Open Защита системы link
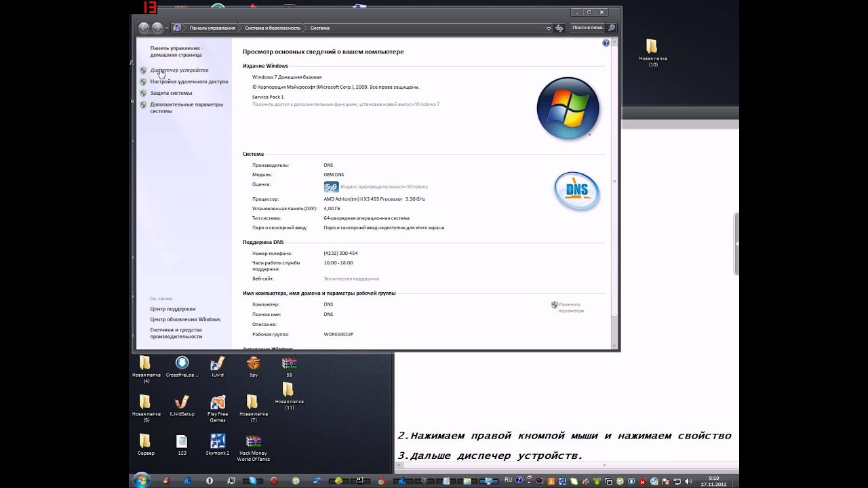Screen dimensions: 868x488 [x=171, y=93]
